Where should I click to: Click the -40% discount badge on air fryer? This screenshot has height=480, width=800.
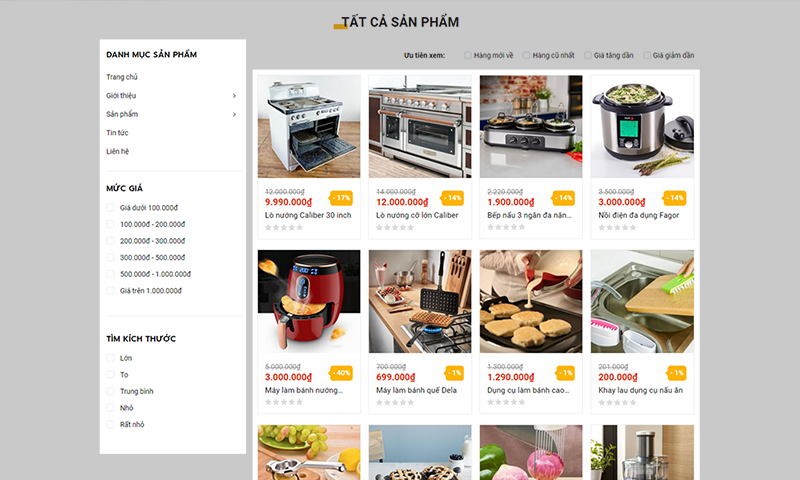pos(341,373)
